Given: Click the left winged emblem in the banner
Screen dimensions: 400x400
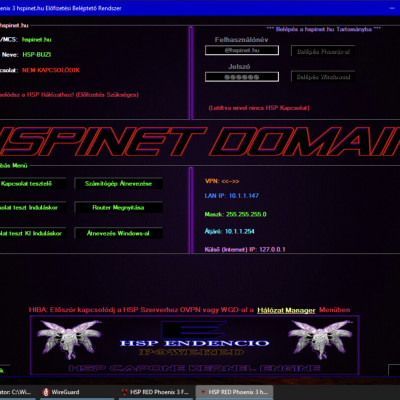Looking at the screenshot, I should click(69, 339).
